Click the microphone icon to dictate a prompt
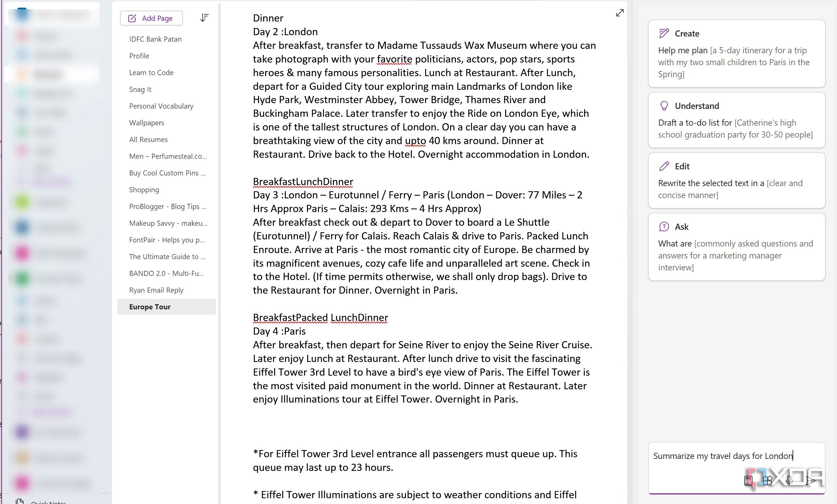 [x=789, y=481]
